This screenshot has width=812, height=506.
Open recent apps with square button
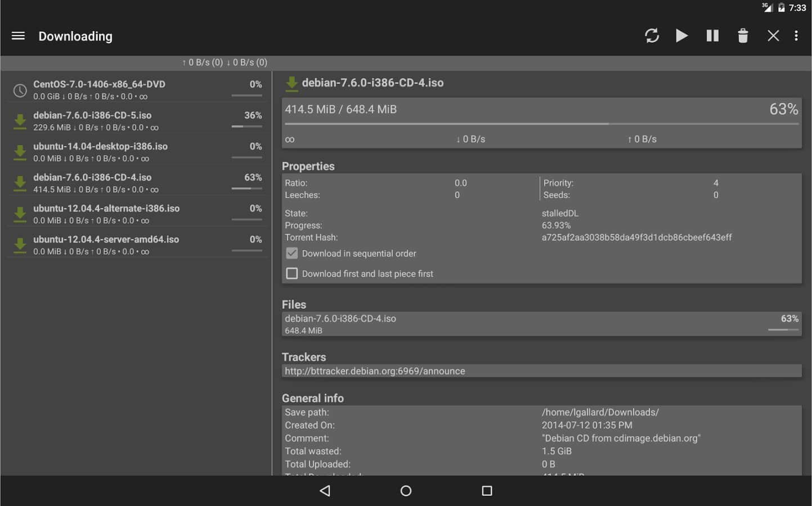pyautogui.click(x=487, y=491)
